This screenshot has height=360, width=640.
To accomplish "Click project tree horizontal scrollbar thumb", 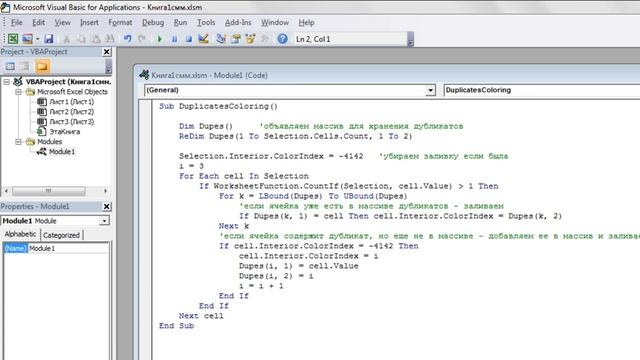I will pos(49,191).
